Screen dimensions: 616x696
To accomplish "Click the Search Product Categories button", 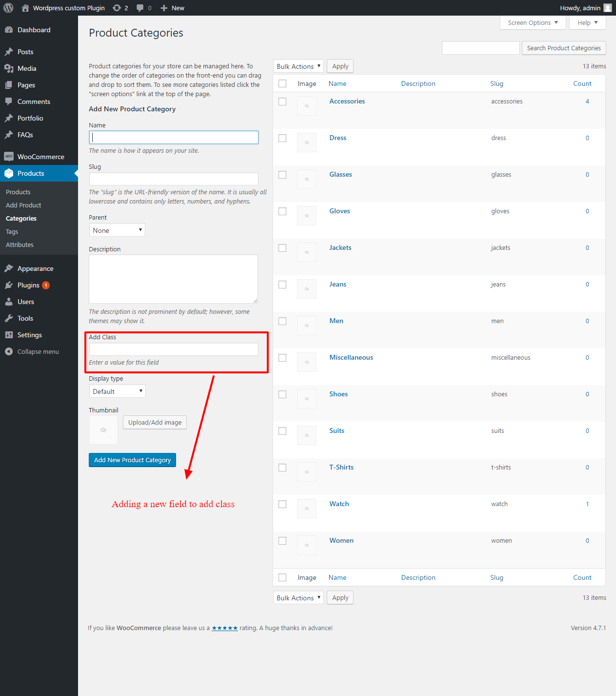I will coord(564,48).
